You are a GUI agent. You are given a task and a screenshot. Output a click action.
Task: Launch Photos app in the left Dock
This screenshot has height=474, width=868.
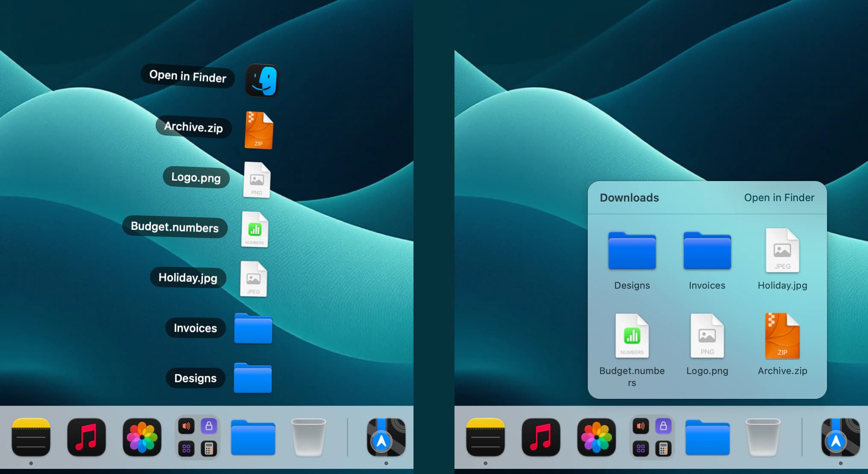[x=142, y=437]
